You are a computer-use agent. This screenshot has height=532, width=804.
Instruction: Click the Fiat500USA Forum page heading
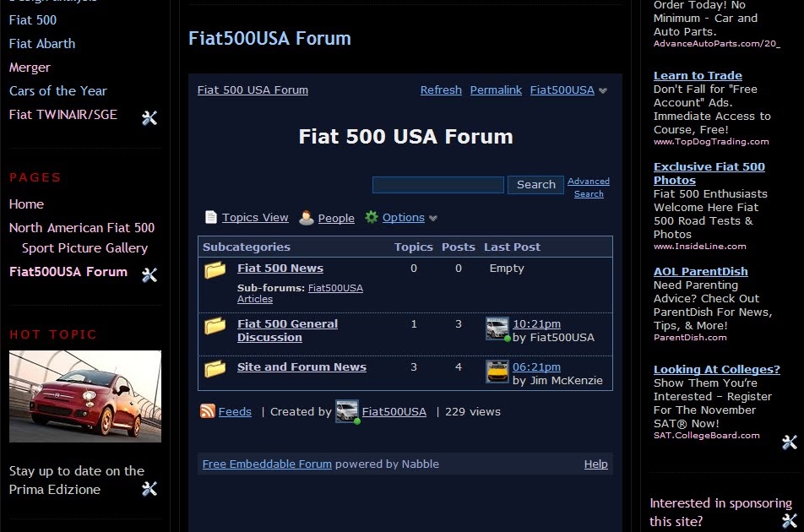pos(269,39)
